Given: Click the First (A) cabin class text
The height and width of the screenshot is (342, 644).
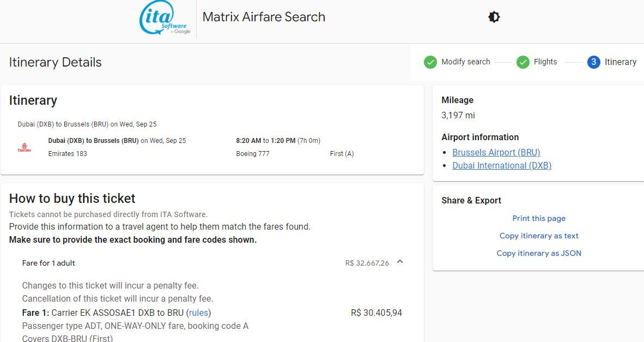Looking at the screenshot, I should point(342,154).
